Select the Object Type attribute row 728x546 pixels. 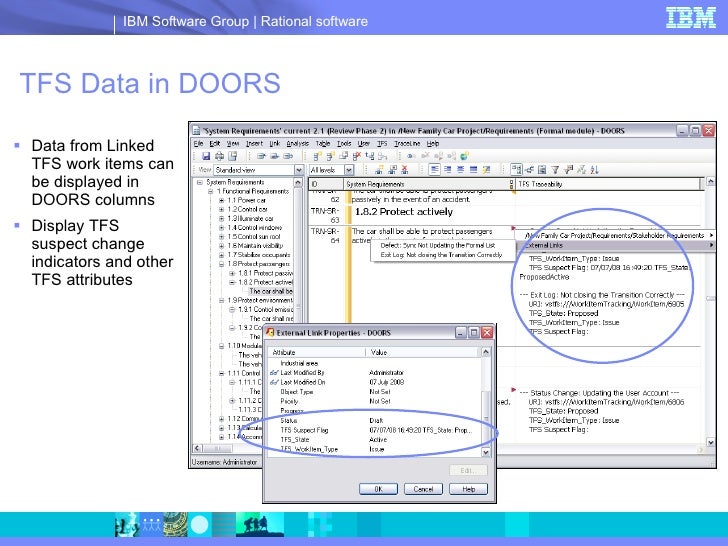(x=375, y=392)
